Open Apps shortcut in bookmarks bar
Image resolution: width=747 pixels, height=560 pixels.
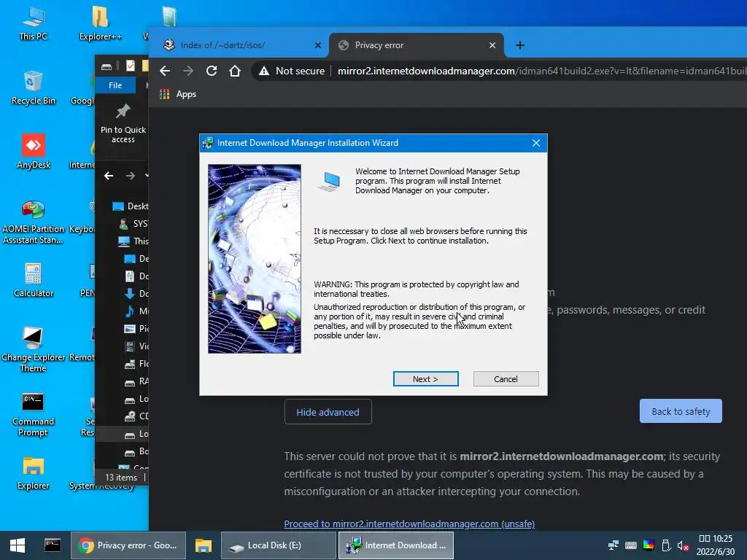pos(178,94)
